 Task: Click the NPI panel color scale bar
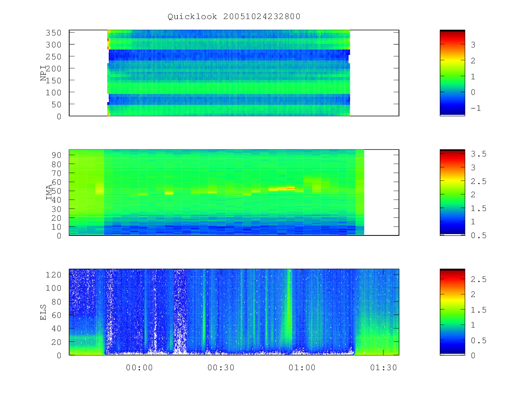tap(452, 73)
